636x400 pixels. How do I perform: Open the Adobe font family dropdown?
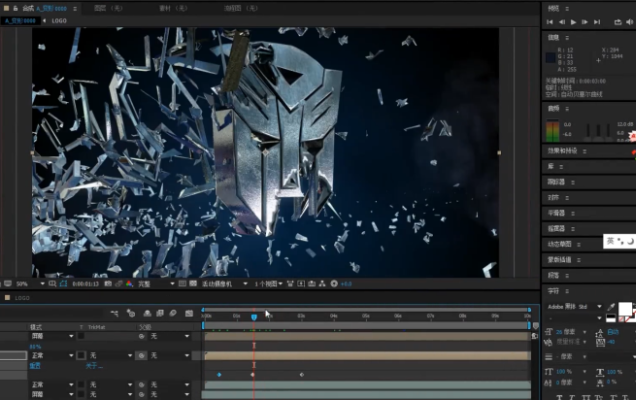[x=574, y=306]
